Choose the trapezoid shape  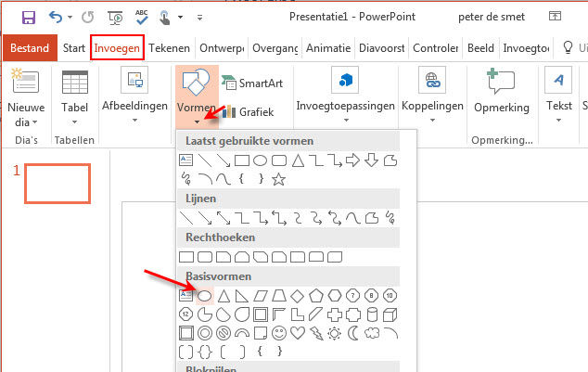(x=278, y=296)
